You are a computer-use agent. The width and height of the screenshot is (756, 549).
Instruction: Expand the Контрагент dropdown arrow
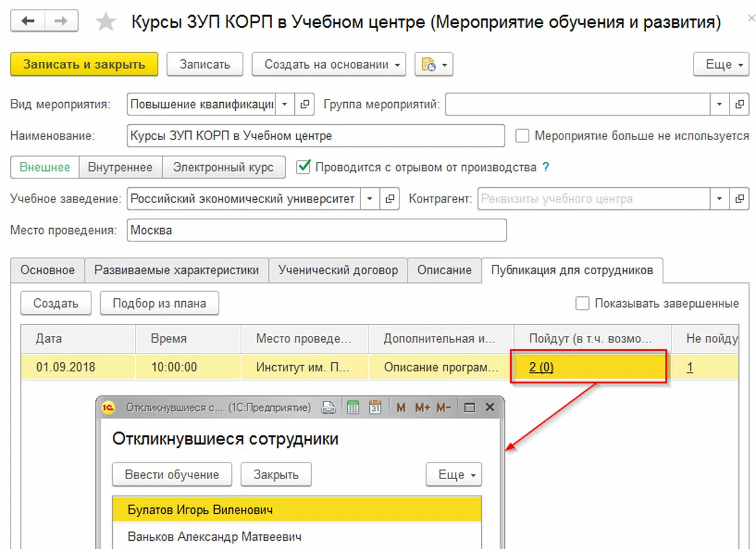720,199
